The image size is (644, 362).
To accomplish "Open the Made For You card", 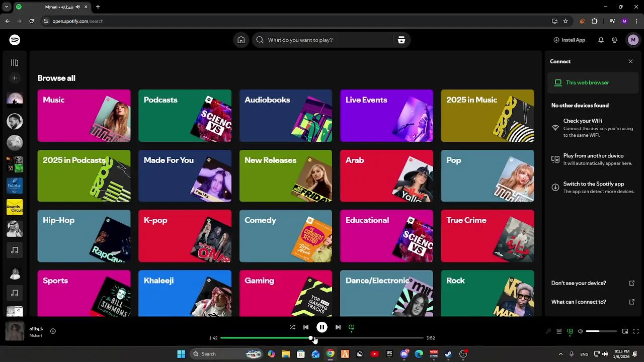I will click(x=185, y=176).
